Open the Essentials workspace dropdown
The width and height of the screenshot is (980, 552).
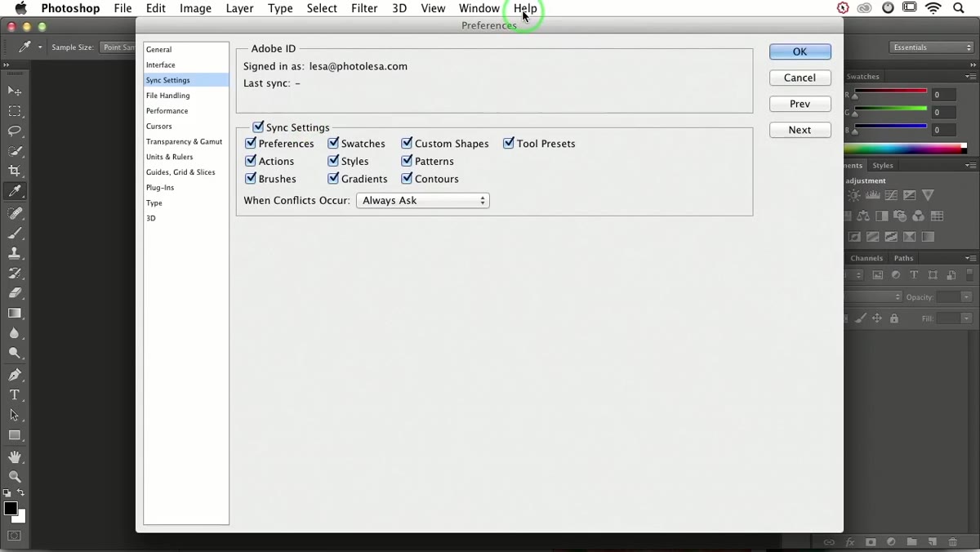(x=932, y=47)
